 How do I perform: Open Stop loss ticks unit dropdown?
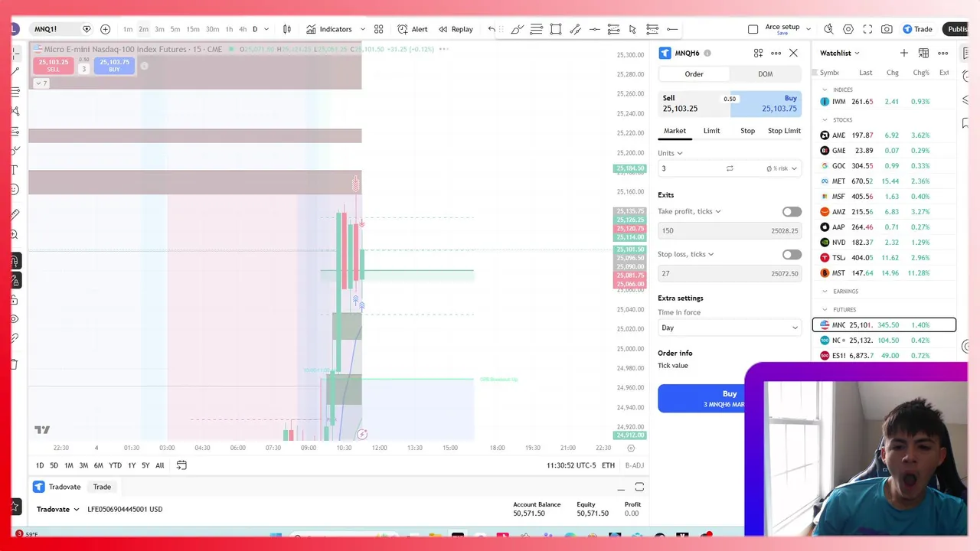pyautogui.click(x=710, y=254)
